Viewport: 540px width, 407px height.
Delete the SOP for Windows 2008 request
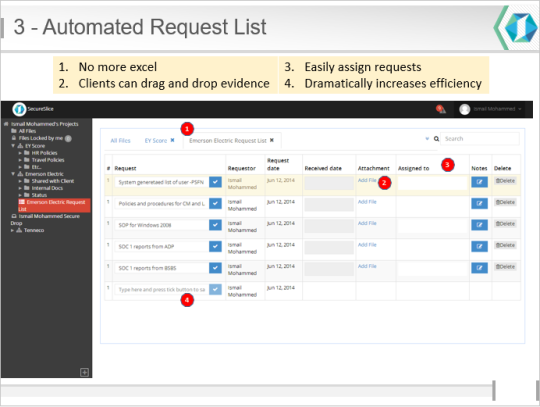click(505, 224)
